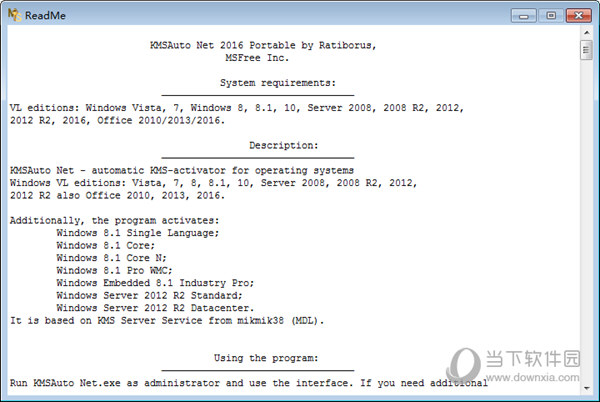This screenshot has width=600, height=402.
Task: Click the ReadMe title bar text
Action: tap(45, 16)
